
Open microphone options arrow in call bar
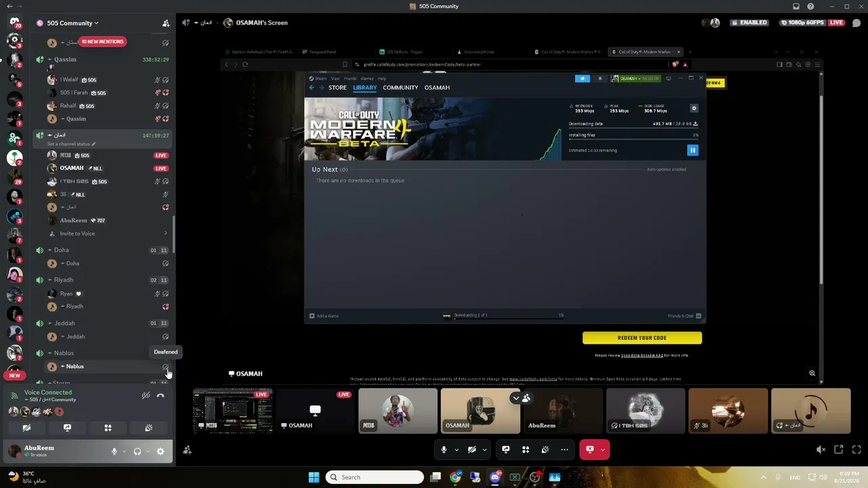tap(456, 449)
